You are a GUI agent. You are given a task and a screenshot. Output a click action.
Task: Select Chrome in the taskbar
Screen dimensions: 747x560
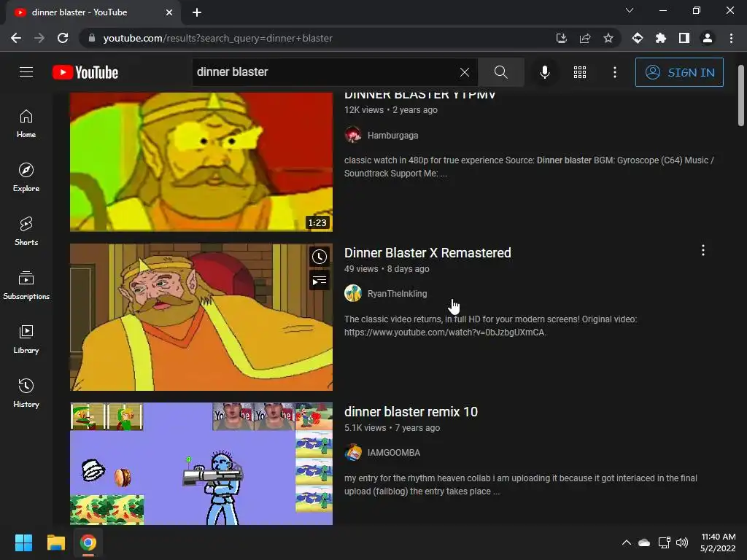click(x=88, y=542)
